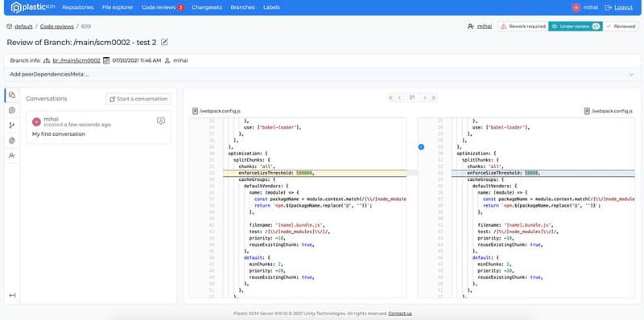Click the 'My first conversation' text

[x=59, y=134]
